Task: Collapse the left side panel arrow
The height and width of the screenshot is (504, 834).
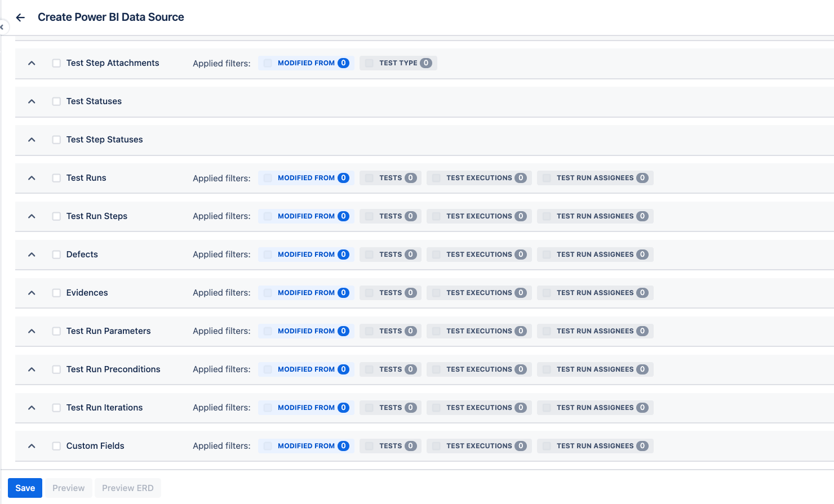Action: [x=2, y=27]
